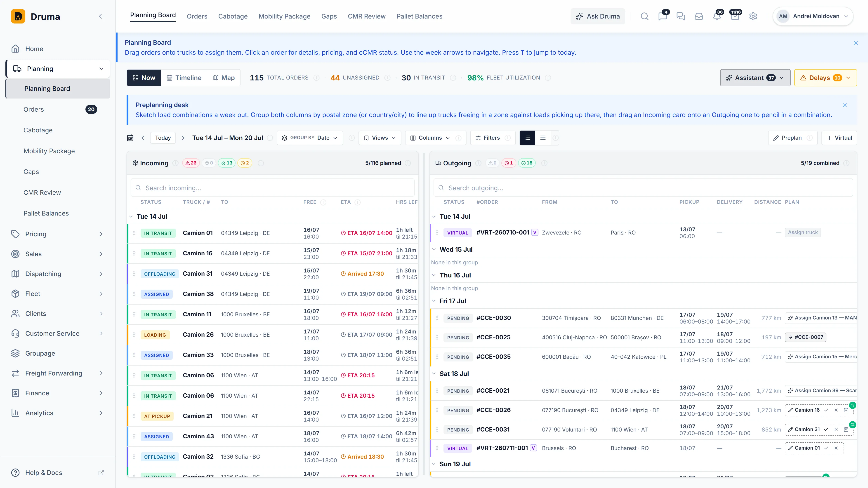The width and height of the screenshot is (868, 488).
Task: Open the inbox tray icon
Action: pyautogui.click(x=699, y=16)
